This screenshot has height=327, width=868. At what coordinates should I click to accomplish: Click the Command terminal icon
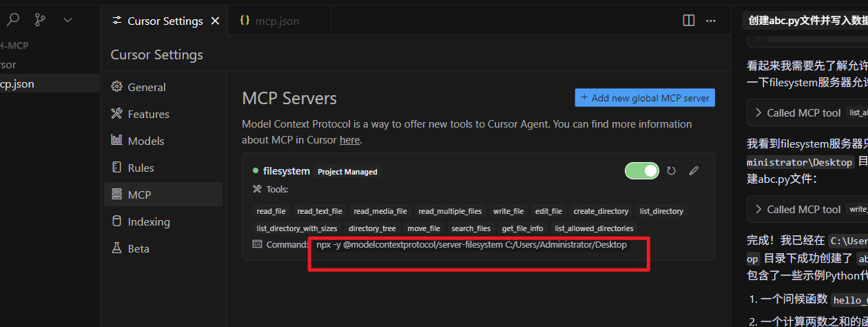coord(258,244)
